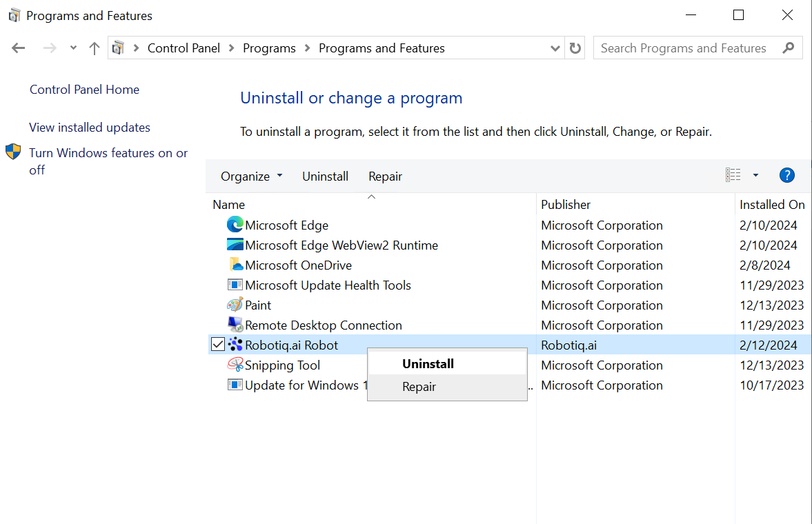The width and height of the screenshot is (812, 524).
Task: Sort list by Publisher column header
Action: click(x=566, y=205)
